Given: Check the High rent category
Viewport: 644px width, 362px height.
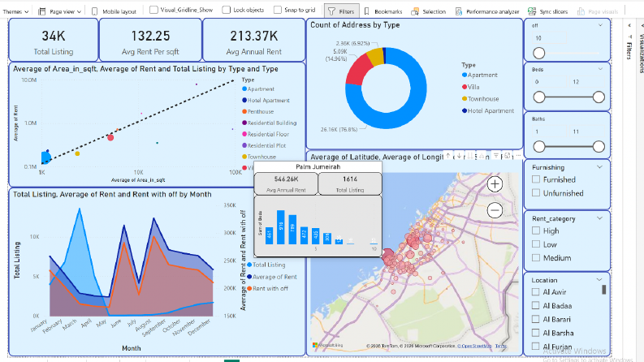Looking at the screenshot, I should pos(536,231).
